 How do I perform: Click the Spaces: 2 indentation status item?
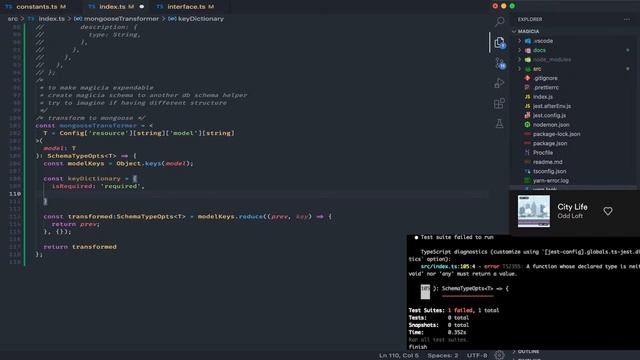coord(442,356)
